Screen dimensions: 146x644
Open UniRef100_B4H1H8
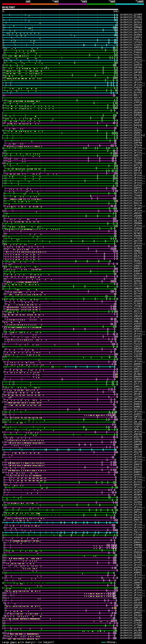131,125
